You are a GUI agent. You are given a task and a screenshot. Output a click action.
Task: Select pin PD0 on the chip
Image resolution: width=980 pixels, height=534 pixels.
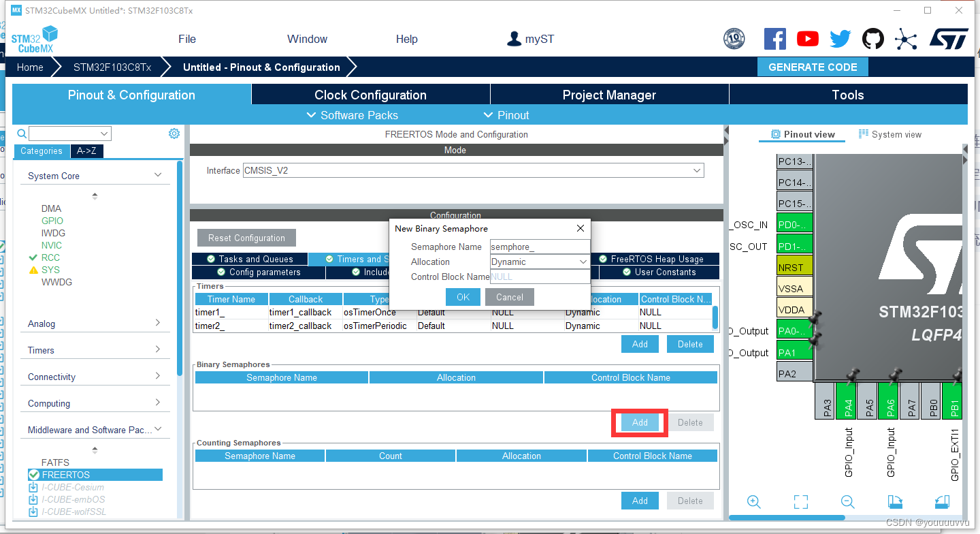pos(795,223)
